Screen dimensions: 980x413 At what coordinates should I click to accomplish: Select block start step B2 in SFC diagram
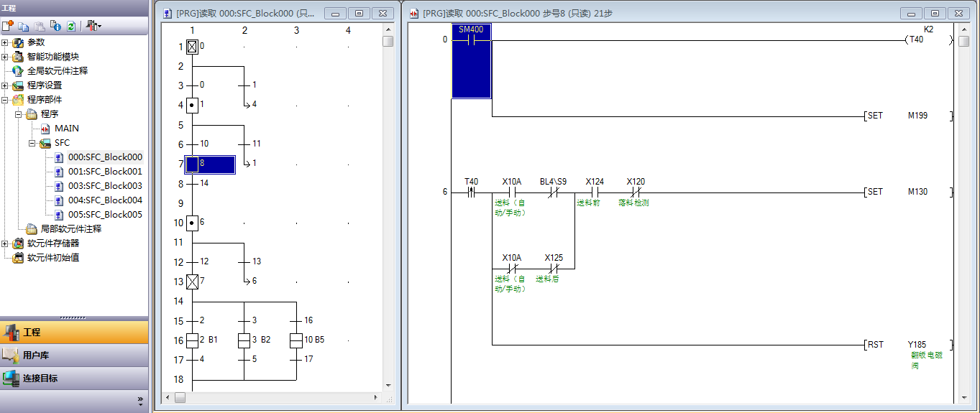click(244, 340)
